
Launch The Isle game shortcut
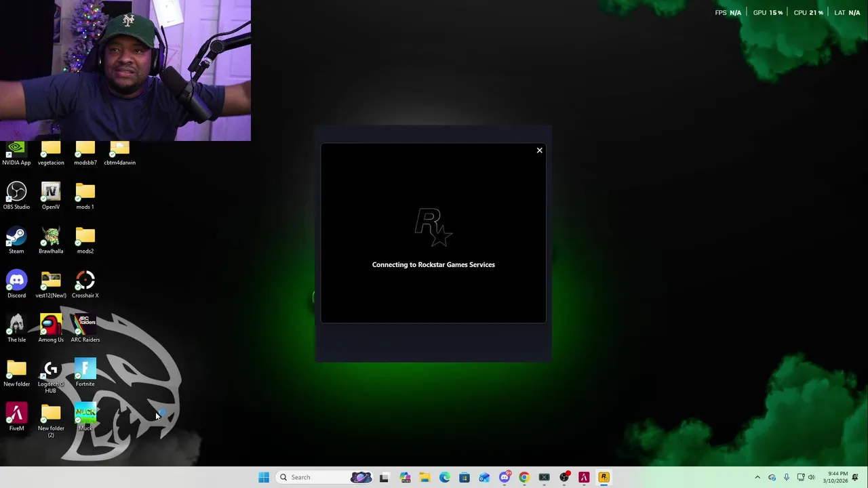tap(16, 329)
